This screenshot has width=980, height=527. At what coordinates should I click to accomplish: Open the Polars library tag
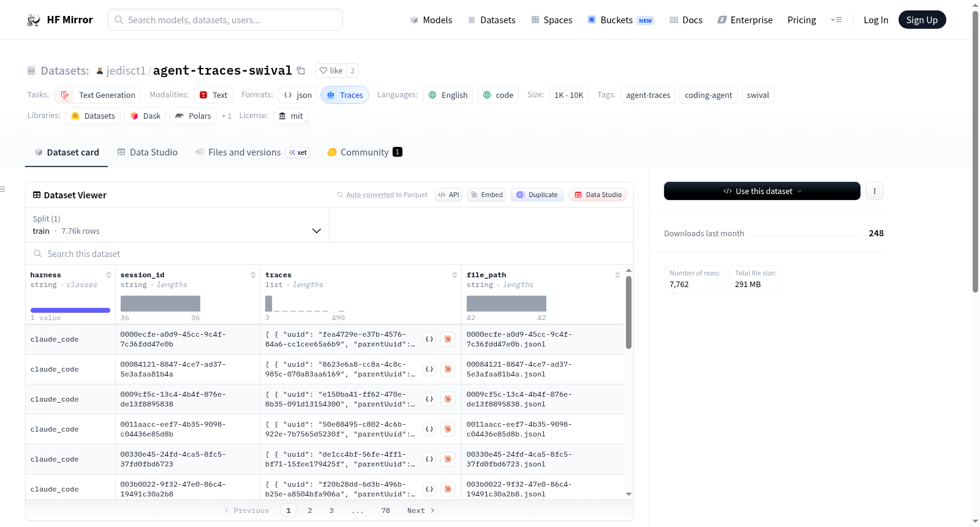tap(193, 116)
